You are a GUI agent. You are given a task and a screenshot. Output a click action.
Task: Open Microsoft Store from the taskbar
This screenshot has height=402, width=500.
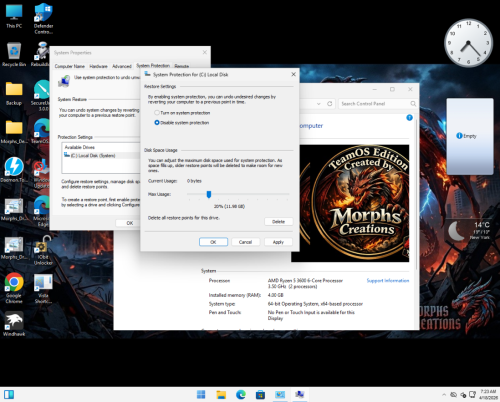coord(260,395)
